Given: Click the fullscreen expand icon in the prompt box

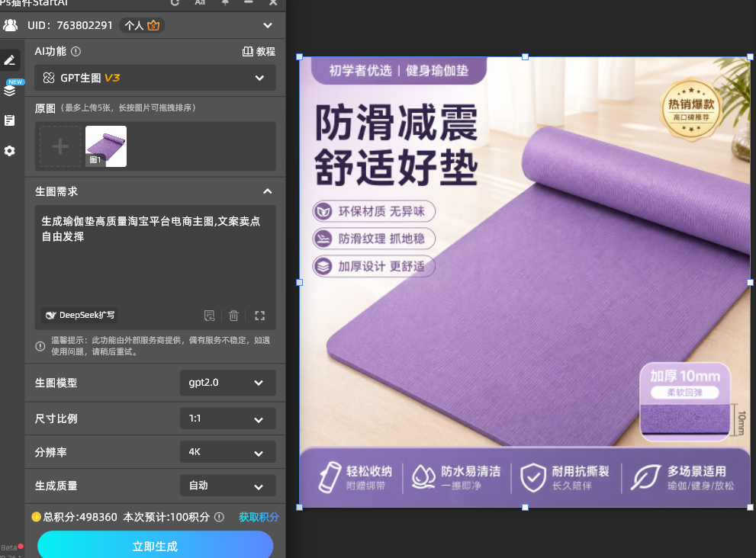Looking at the screenshot, I should click(x=260, y=316).
